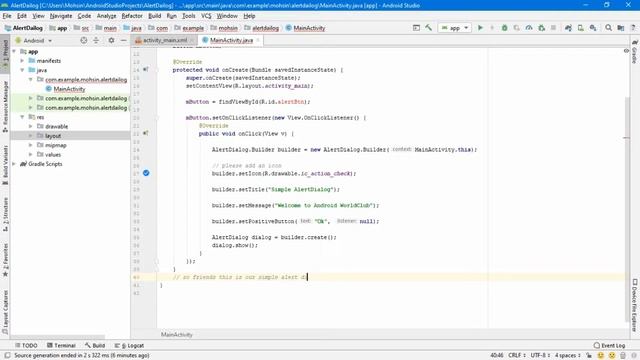Select the MainActivity.java tab
This screenshot has width=640, height=360.
coord(231,40)
